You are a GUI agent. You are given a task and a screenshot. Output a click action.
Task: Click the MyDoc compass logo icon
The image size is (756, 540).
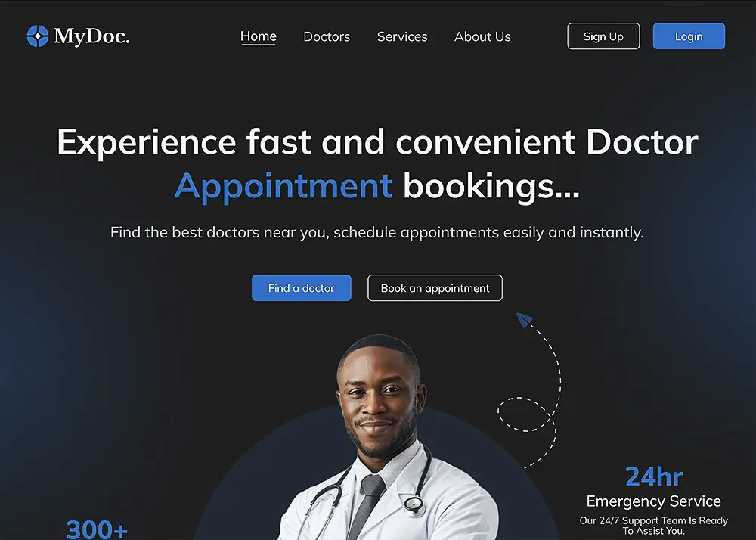[38, 36]
